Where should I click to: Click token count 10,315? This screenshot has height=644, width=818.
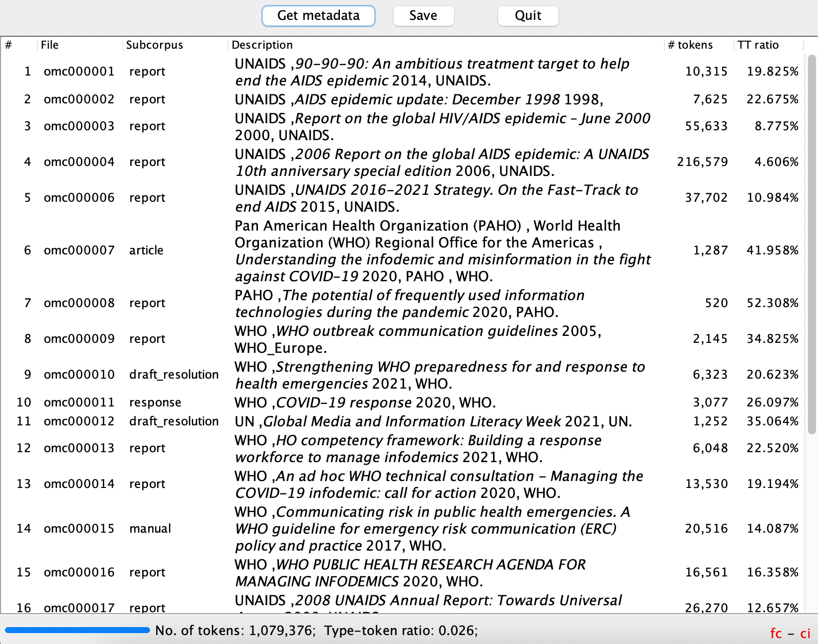point(706,72)
